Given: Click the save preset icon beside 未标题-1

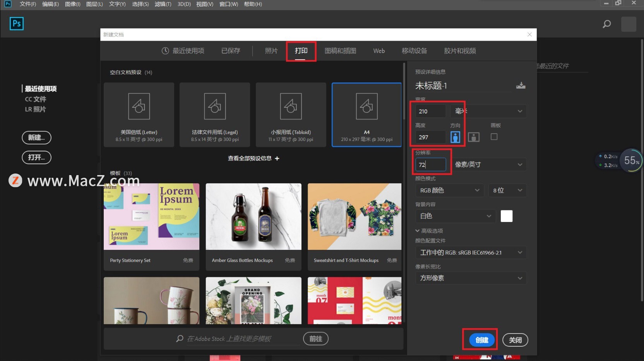Looking at the screenshot, I should [521, 86].
